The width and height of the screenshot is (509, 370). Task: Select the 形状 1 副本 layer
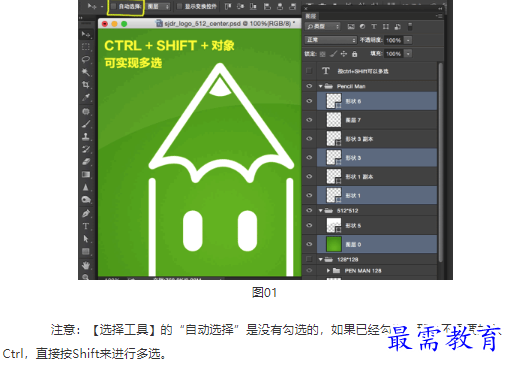click(377, 176)
